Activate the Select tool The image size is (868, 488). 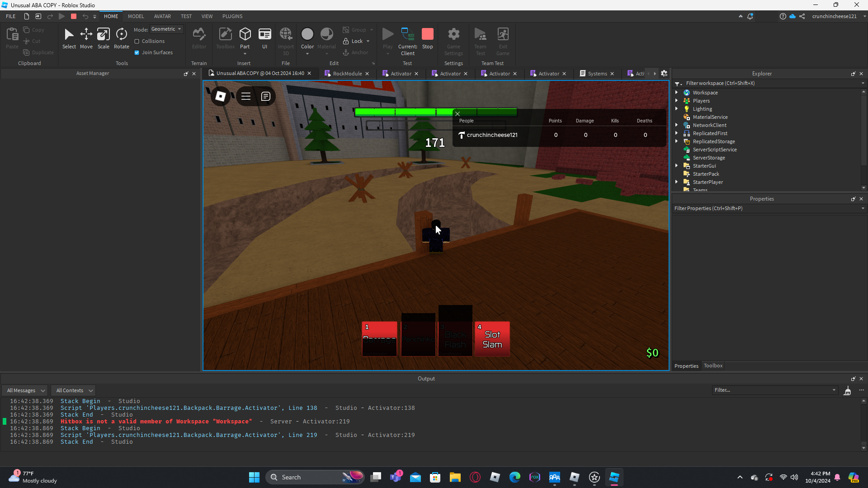tap(69, 38)
